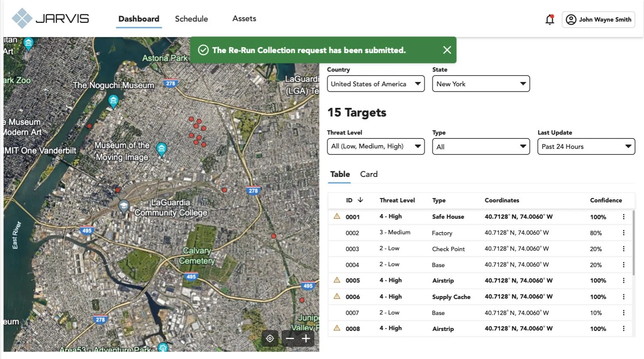Open the notifications bell
The image size is (644, 359).
coord(549,19)
